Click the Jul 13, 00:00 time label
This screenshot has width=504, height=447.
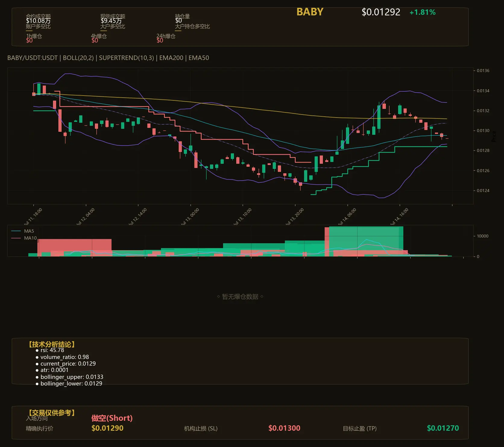pos(190,217)
